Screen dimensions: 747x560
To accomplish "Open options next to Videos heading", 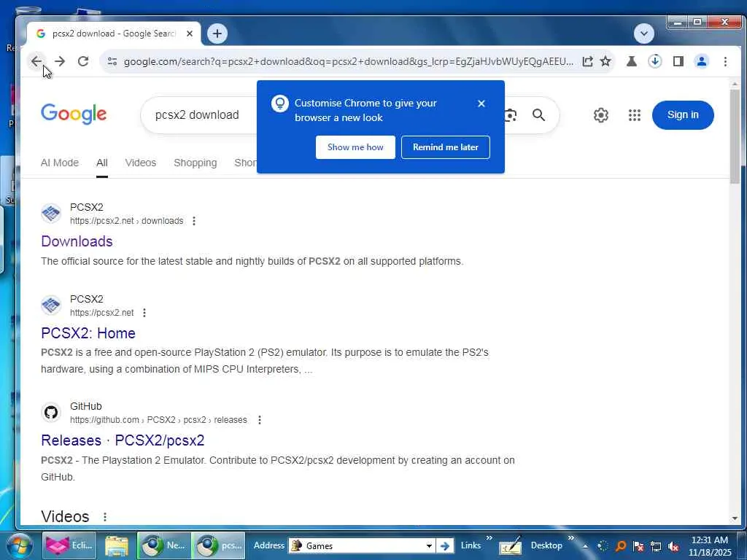I will [x=105, y=517].
